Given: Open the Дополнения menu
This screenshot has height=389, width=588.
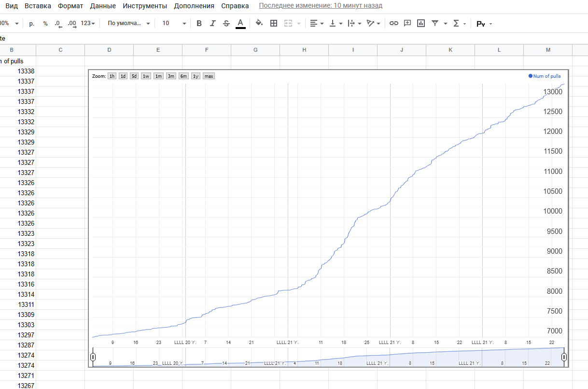Looking at the screenshot, I should (194, 6).
